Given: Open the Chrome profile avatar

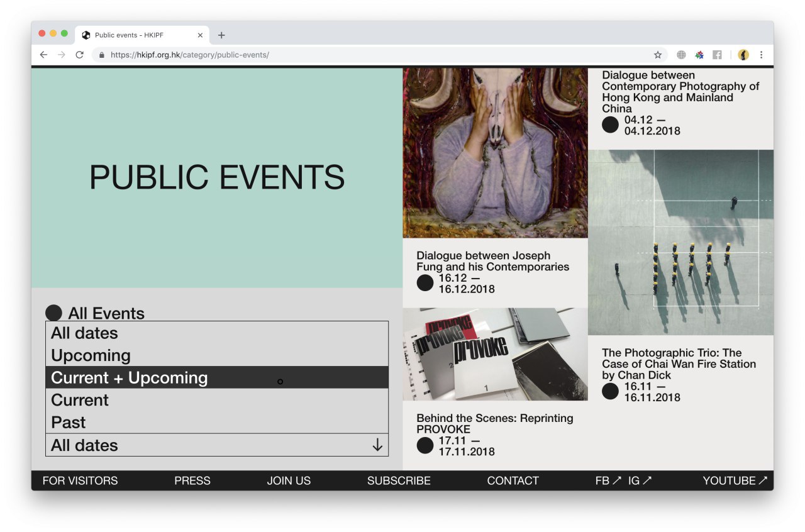Looking at the screenshot, I should pyautogui.click(x=743, y=55).
